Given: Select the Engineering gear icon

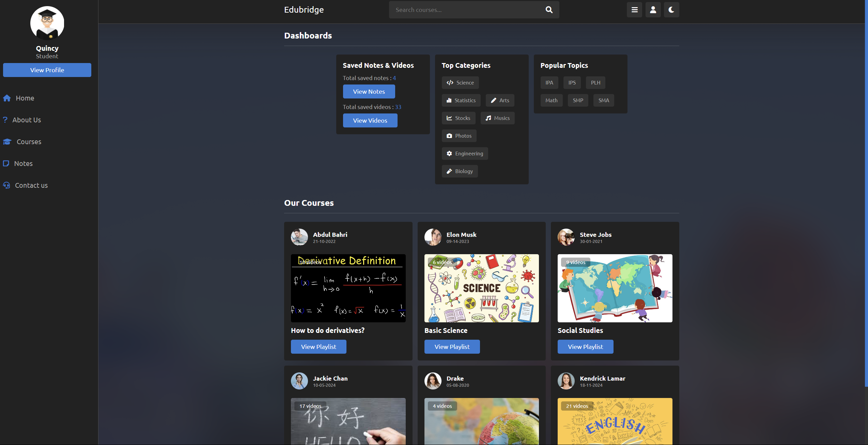Looking at the screenshot, I should pos(449,153).
